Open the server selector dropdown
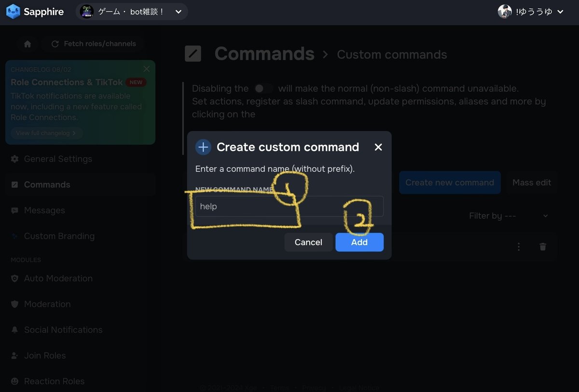579x392 pixels. coord(132,12)
